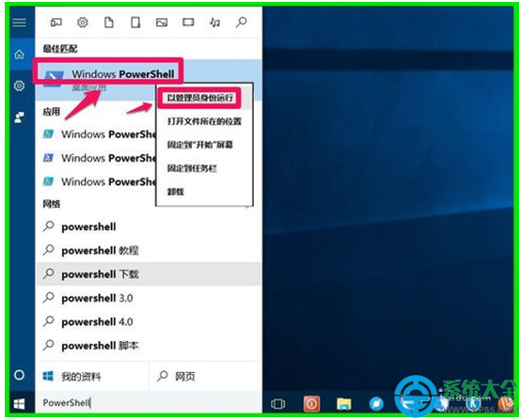Select web suggestion powershell 脚本
This screenshot has height=420, width=521.
click(x=149, y=346)
